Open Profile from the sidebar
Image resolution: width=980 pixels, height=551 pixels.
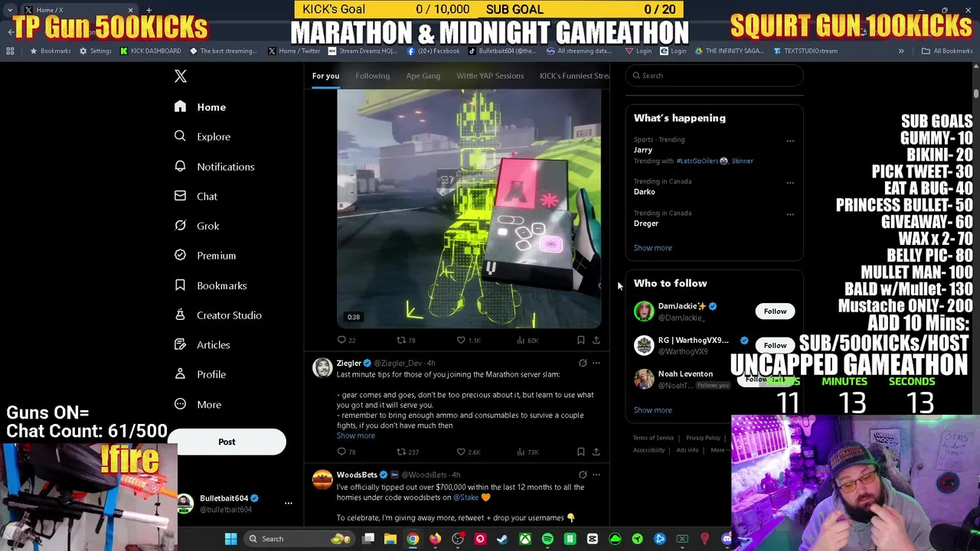pyautogui.click(x=200, y=374)
